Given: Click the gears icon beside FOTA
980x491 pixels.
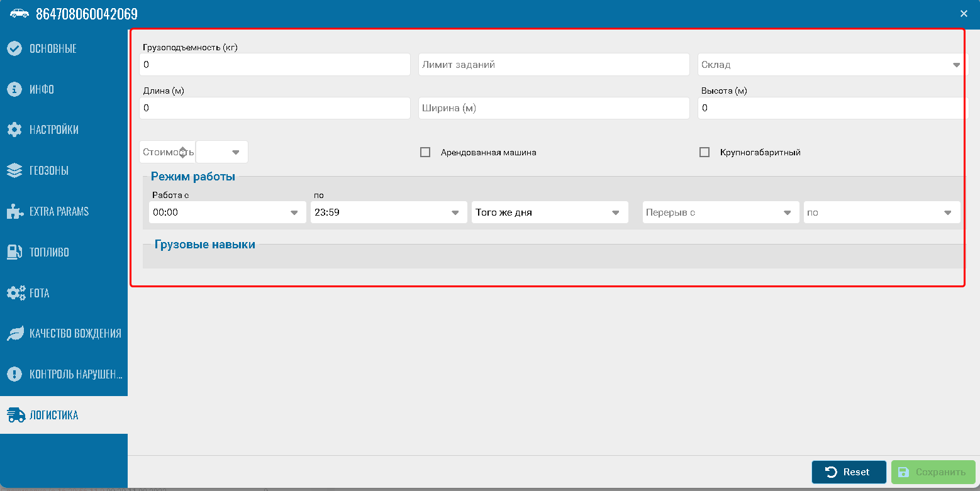Looking at the screenshot, I should pyautogui.click(x=16, y=293).
